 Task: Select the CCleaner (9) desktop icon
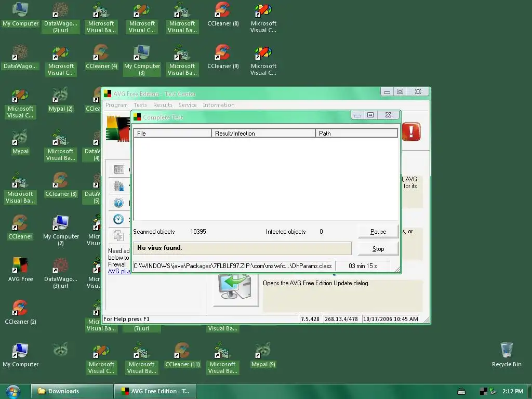point(223,57)
